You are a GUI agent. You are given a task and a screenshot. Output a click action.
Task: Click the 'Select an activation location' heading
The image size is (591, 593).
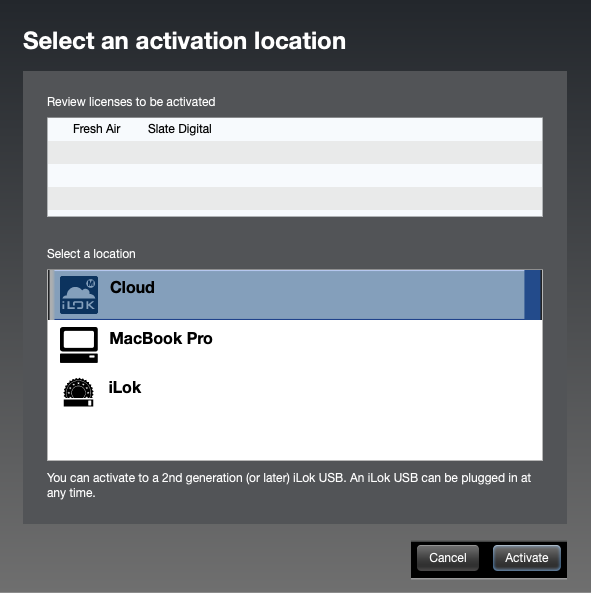coord(185,41)
